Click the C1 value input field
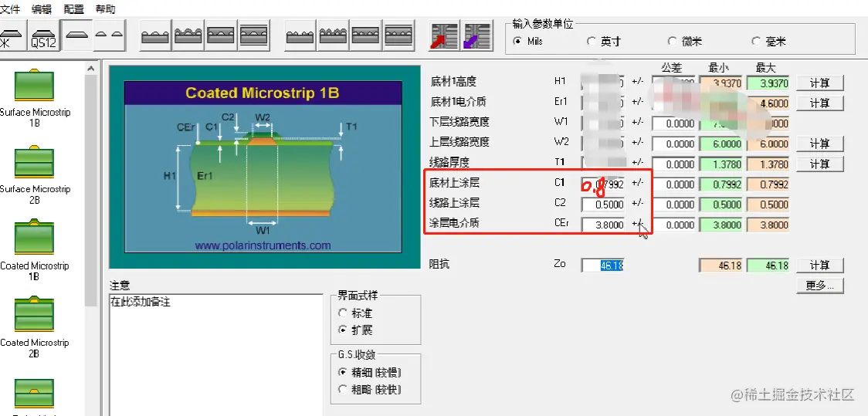 coord(603,184)
